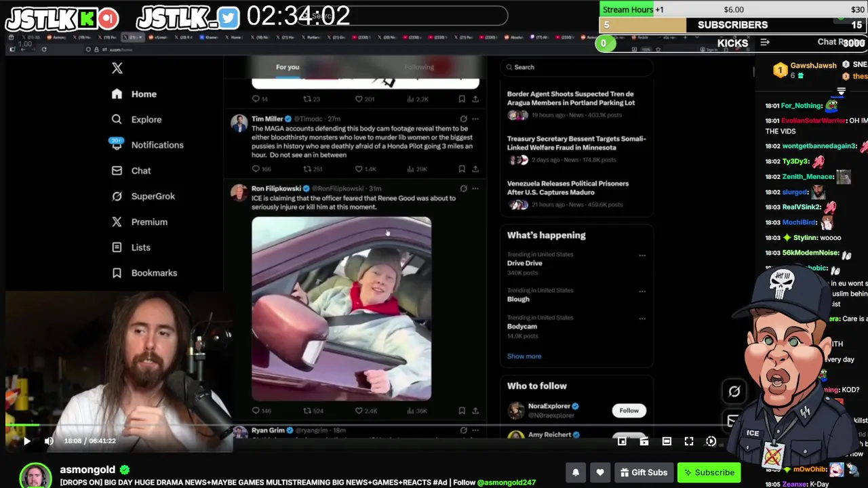
Task: Open the @asmongold247 link in stream title
Action: [507, 483]
